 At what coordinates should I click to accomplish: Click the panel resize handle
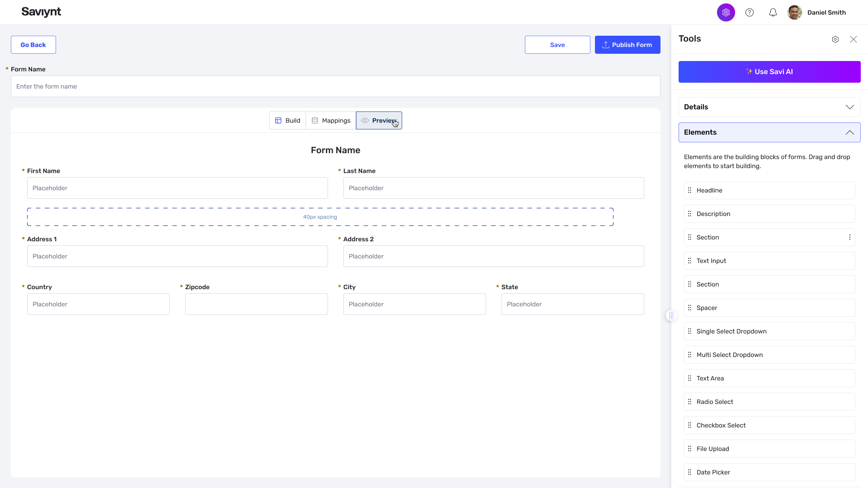pyautogui.click(x=671, y=315)
